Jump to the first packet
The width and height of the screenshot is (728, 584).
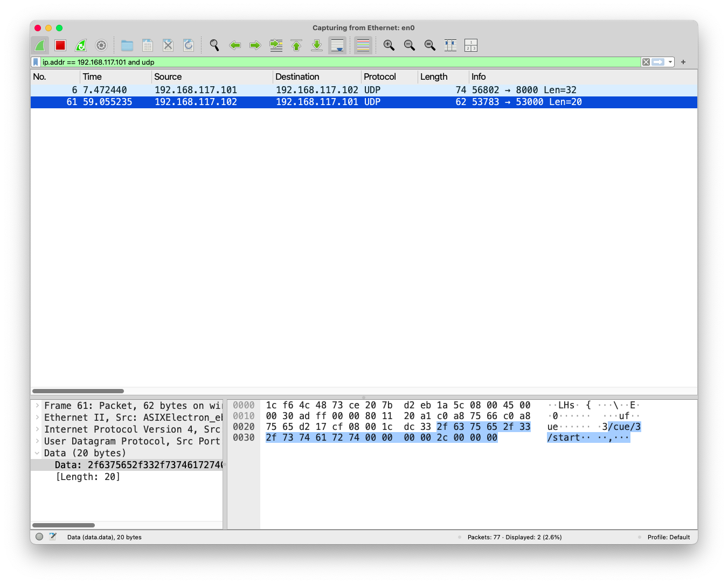point(296,45)
